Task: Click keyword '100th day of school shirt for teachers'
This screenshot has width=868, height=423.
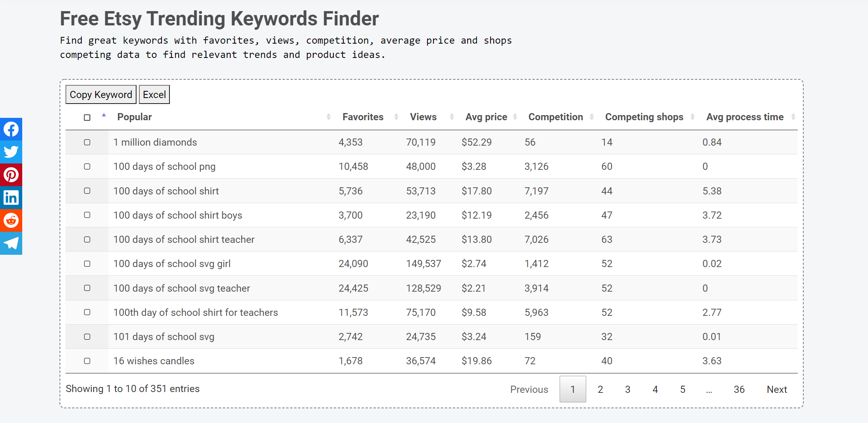Action: point(196,312)
